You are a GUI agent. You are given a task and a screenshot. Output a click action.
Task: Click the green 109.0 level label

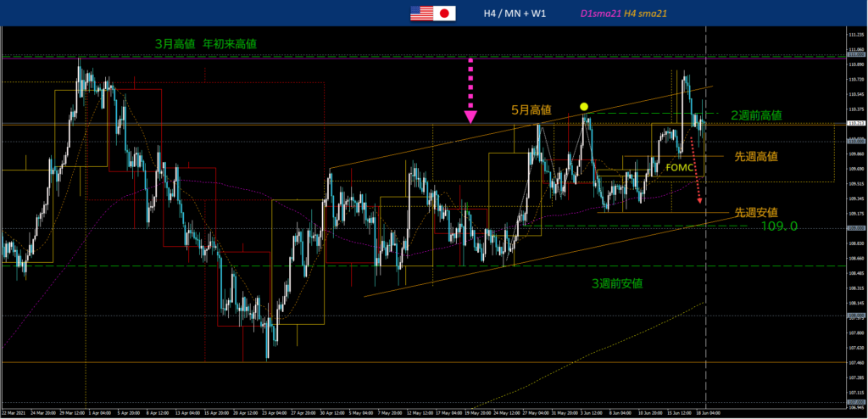tap(779, 227)
